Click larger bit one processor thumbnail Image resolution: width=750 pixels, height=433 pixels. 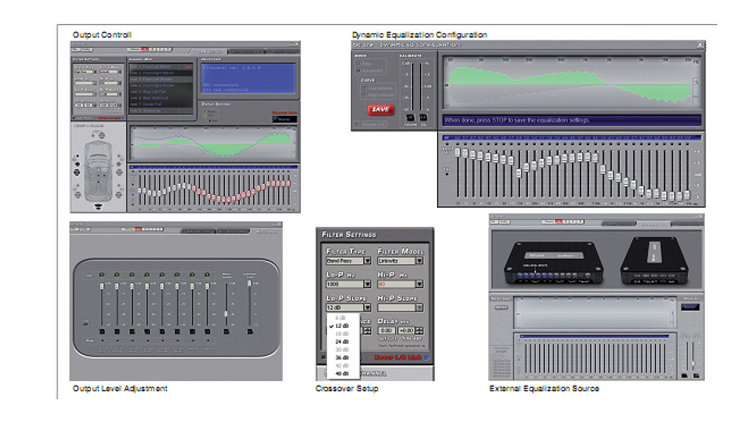coord(553,263)
